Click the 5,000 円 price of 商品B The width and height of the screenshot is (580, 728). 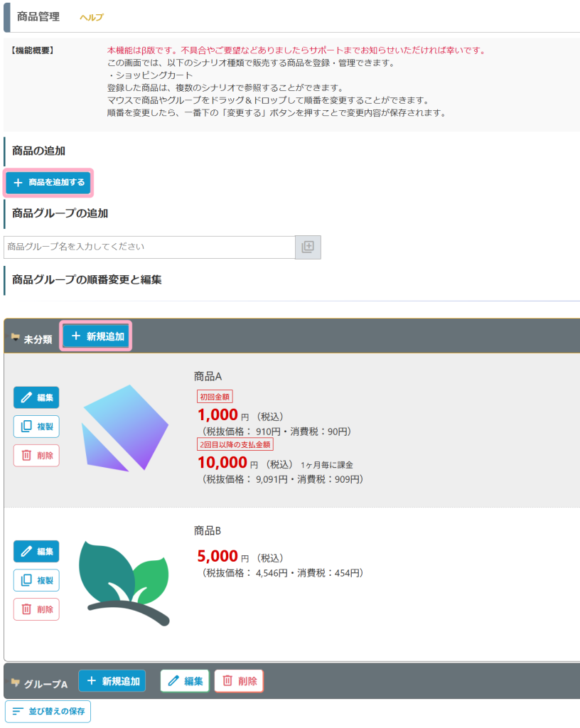(x=223, y=556)
